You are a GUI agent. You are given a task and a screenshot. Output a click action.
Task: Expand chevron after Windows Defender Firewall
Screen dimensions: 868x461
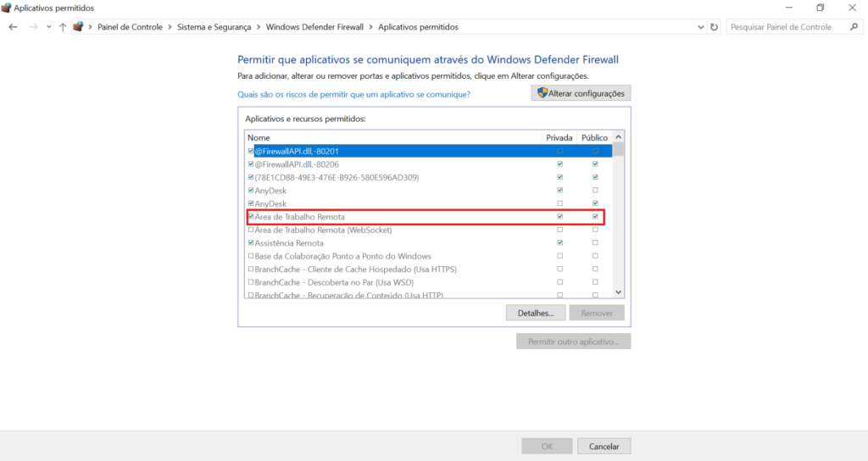(x=371, y=26)
